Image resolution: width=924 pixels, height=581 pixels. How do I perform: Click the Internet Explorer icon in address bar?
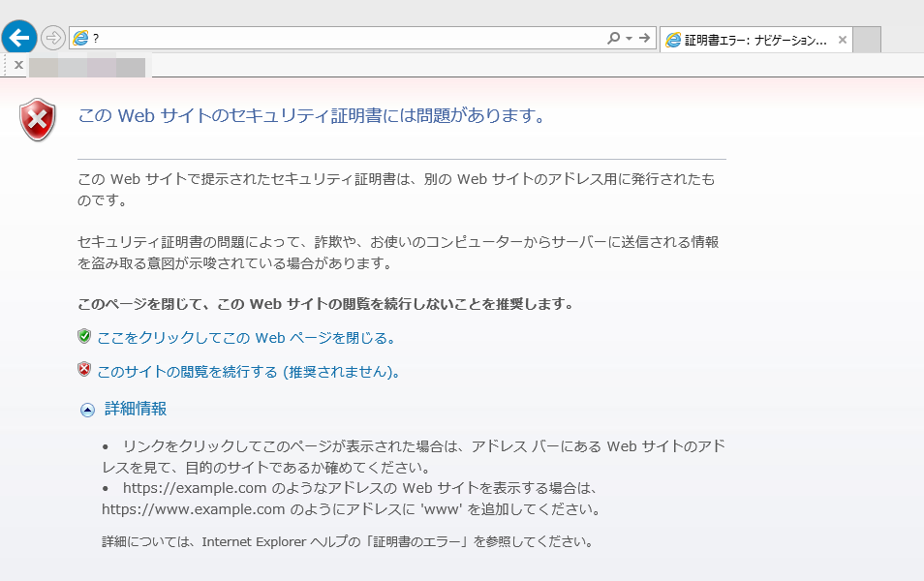click(80, 39)
